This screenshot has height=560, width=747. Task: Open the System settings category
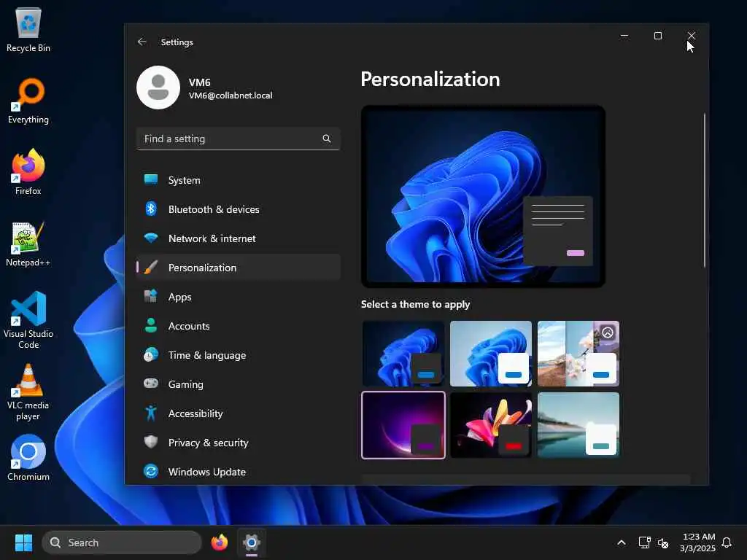[239, 180]
